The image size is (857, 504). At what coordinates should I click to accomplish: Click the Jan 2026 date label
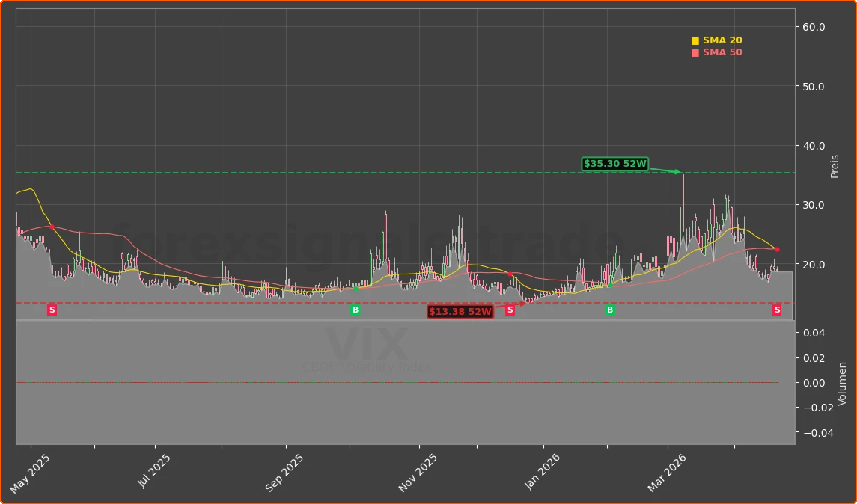(x=542, y=472)
